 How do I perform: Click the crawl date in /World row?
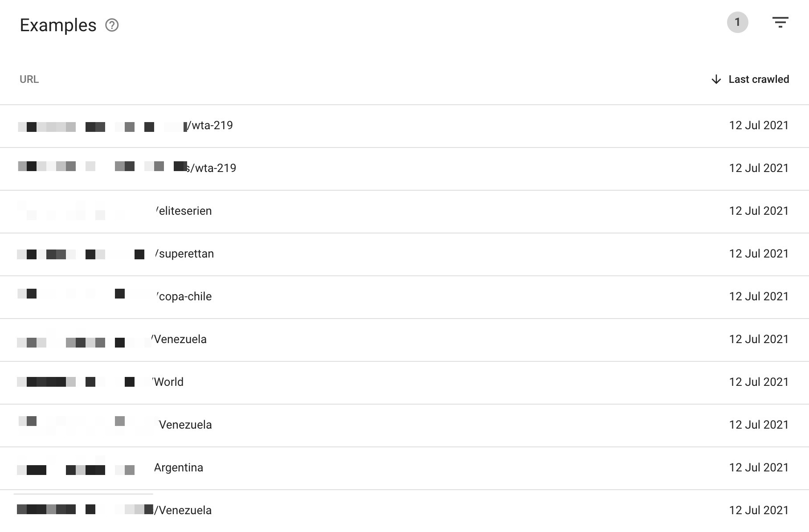(x=758, y=382)
